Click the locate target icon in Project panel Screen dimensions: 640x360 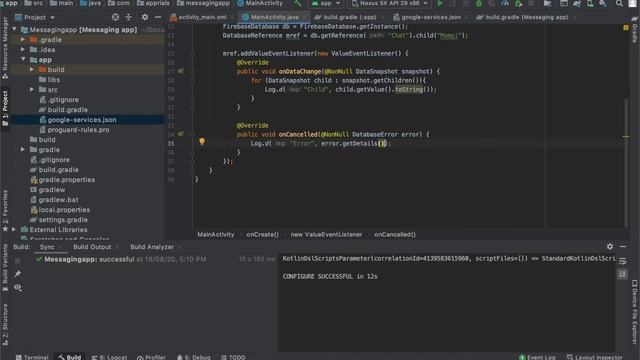coord(116,17)
